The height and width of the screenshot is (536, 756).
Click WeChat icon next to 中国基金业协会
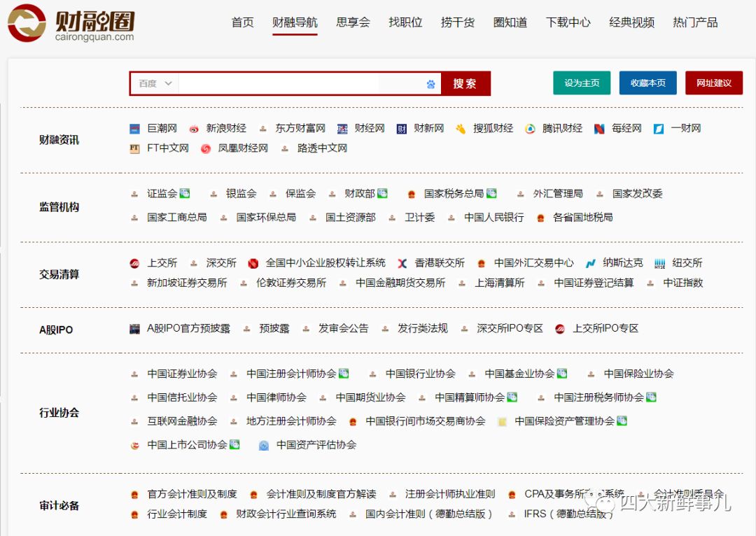point(561,374)
